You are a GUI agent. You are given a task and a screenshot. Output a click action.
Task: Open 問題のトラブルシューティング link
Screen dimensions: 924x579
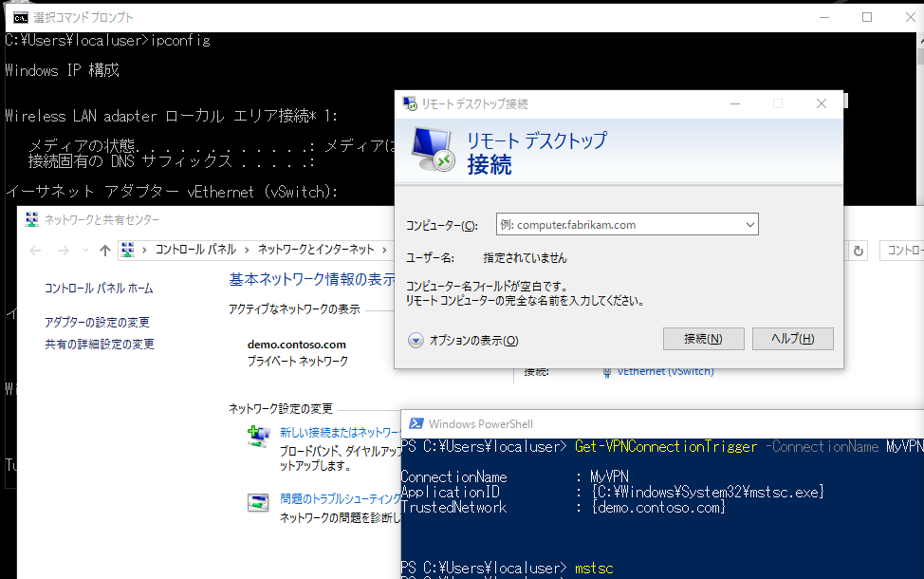click(x=340, y=499)
